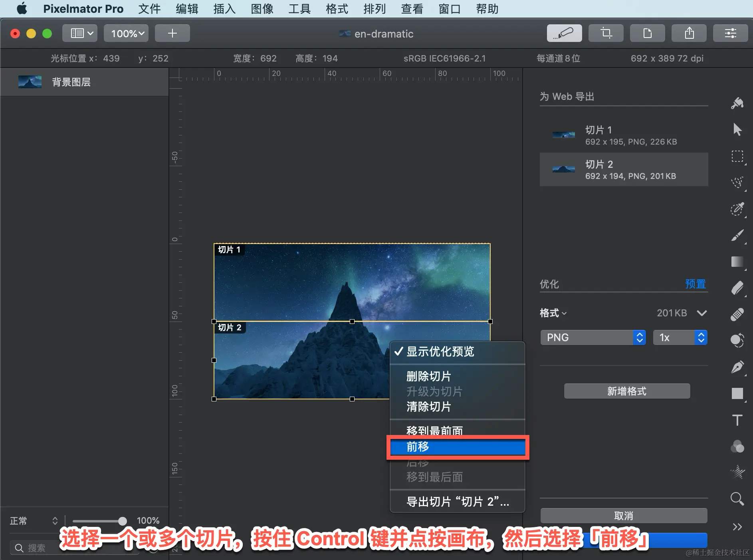Click the 切片 1 thumbnail in export list

point(563,135)
